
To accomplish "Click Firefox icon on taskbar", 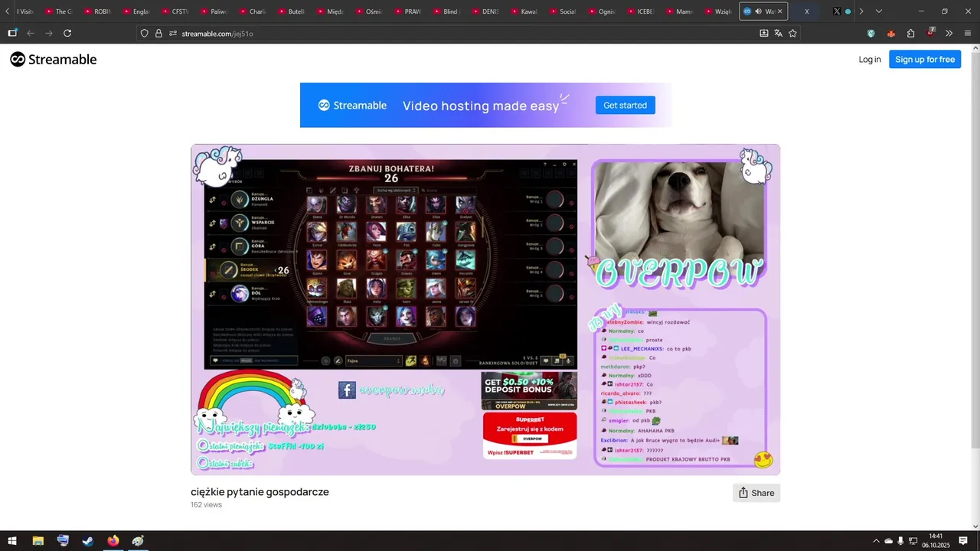I will 113,541.
